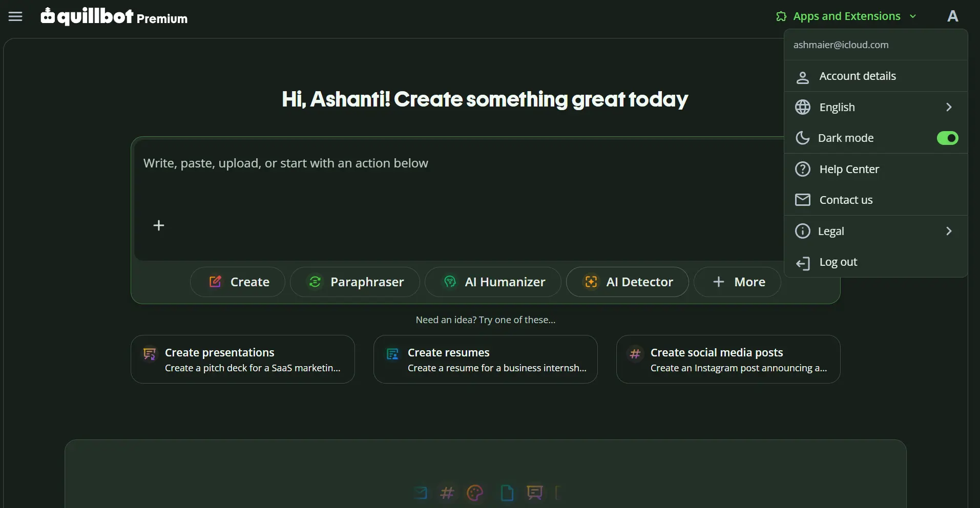Open the More tools button
980x508 pixels.
click(737, 282)
